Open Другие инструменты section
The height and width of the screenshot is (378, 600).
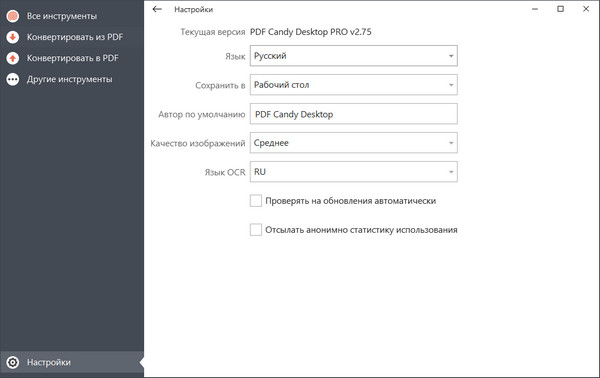(x=69, y=79)
